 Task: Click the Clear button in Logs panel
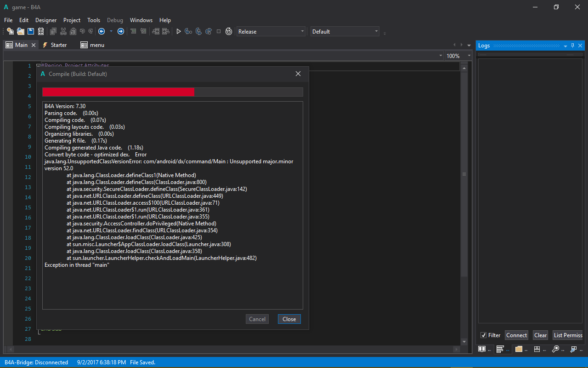[540, 335]
